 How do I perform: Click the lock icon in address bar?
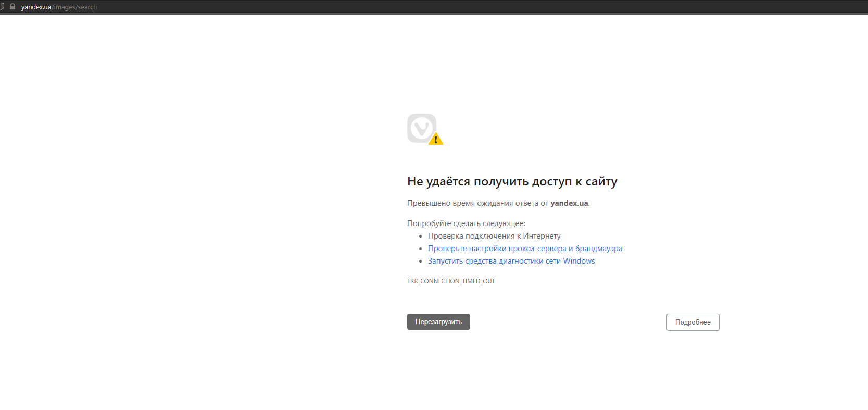12,7
